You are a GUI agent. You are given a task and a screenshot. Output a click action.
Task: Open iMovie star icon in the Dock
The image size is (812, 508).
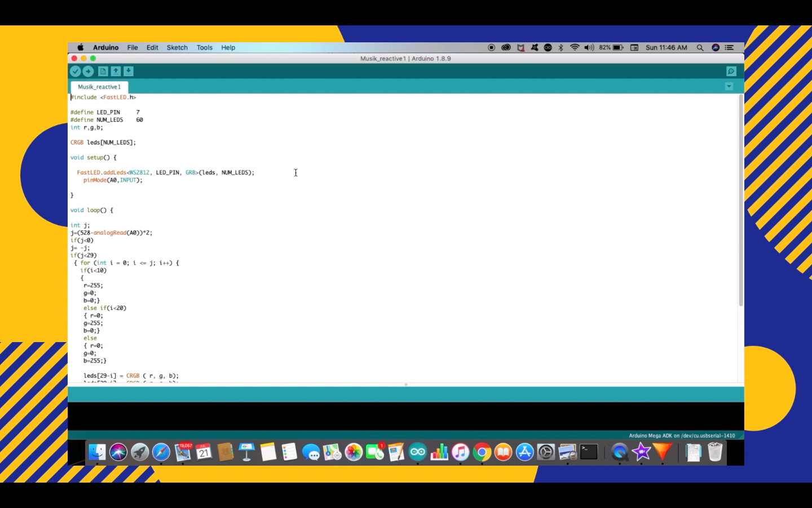pyautogui.click(x=641, y=452)
